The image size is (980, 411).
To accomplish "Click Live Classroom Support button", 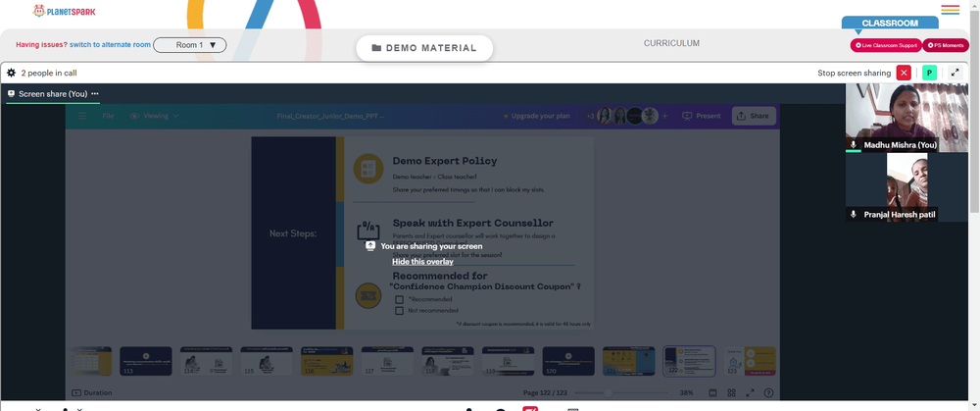I will (x=886, y=45).
